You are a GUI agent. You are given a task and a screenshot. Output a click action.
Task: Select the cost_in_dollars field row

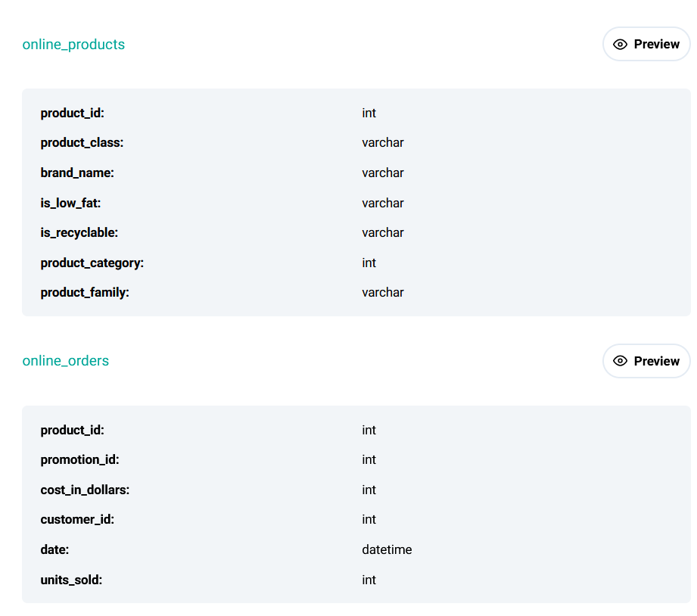tap(85, 490)
